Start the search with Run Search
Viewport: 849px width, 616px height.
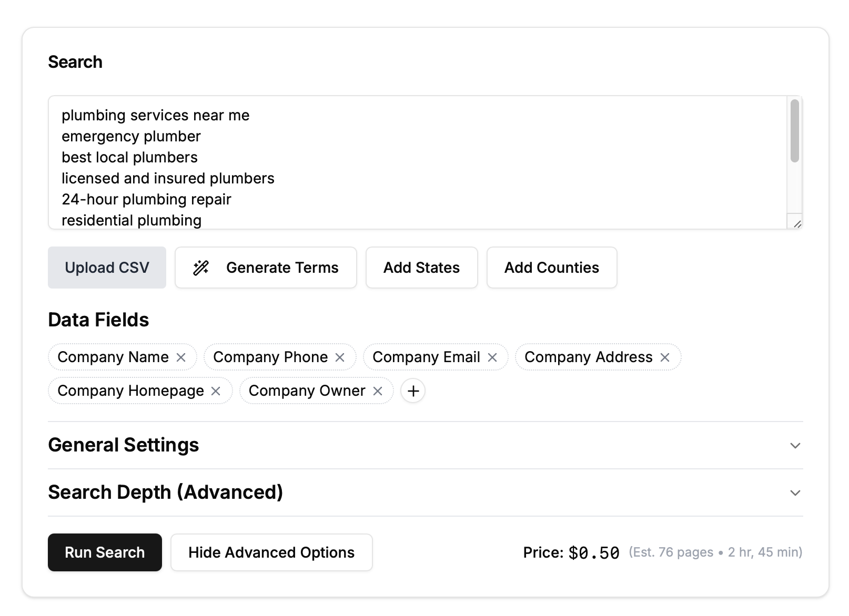coord(105,552)
